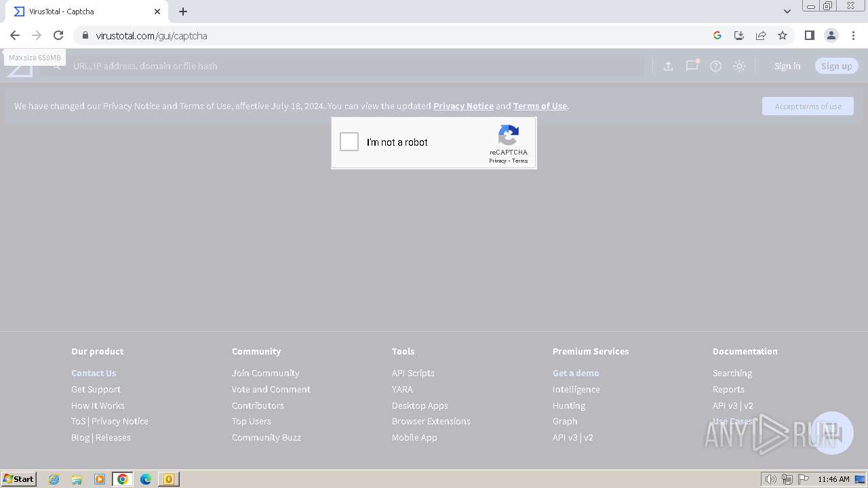Image resolution: width=868 pixels, height=488 pixels.
Task: Check the I'm not a robot checkbox
Action: 349,142
